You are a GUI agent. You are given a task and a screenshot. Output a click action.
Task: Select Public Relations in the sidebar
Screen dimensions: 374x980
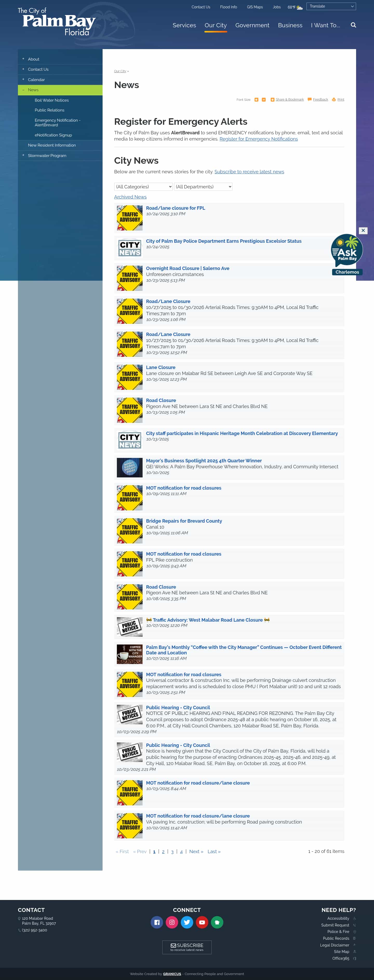point(49,110)
